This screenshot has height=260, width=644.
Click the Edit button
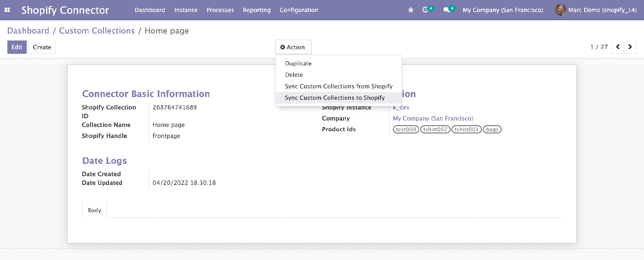point(17,47)
